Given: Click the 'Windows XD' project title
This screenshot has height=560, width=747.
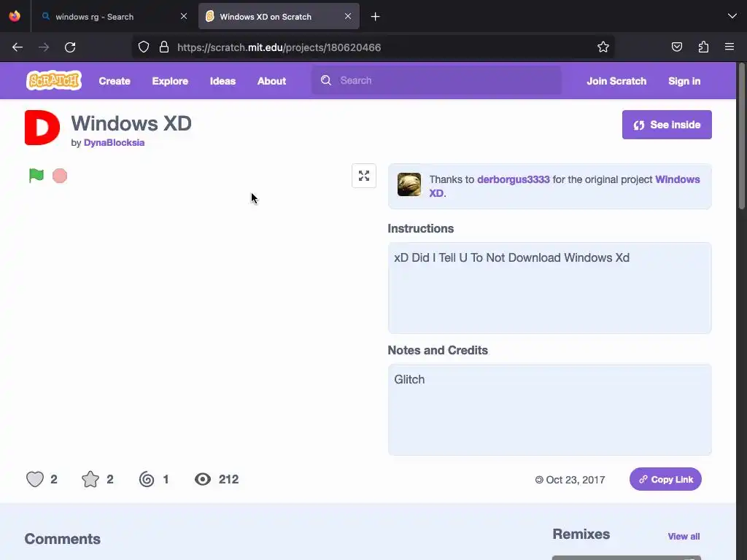Looking at the screenshot, I should [131, 123].
